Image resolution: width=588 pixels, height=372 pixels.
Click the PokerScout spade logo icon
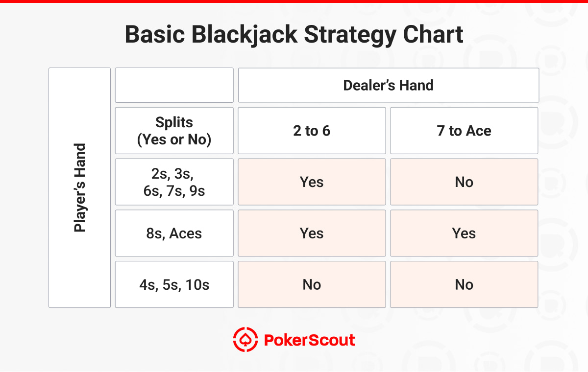click(245, 340)
